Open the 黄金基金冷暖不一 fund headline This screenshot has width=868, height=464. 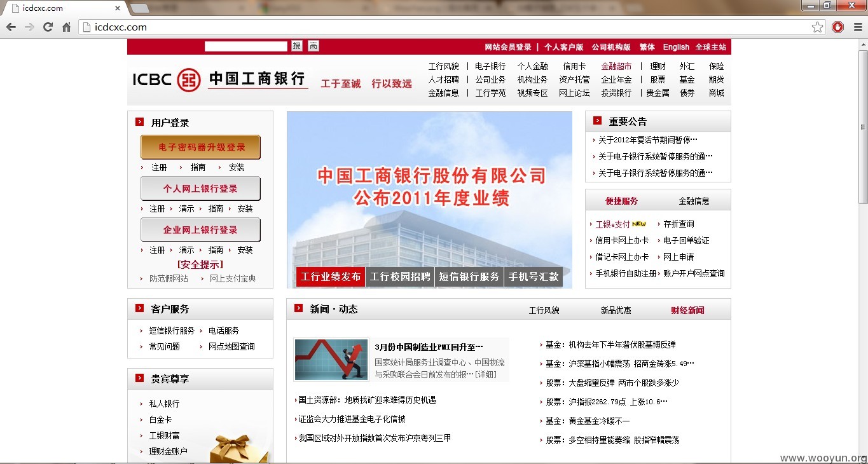[599, 421]
